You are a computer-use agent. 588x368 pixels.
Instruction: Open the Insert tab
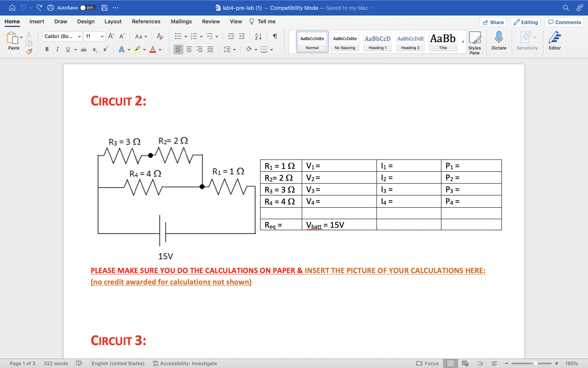click(x=37, y=21)
